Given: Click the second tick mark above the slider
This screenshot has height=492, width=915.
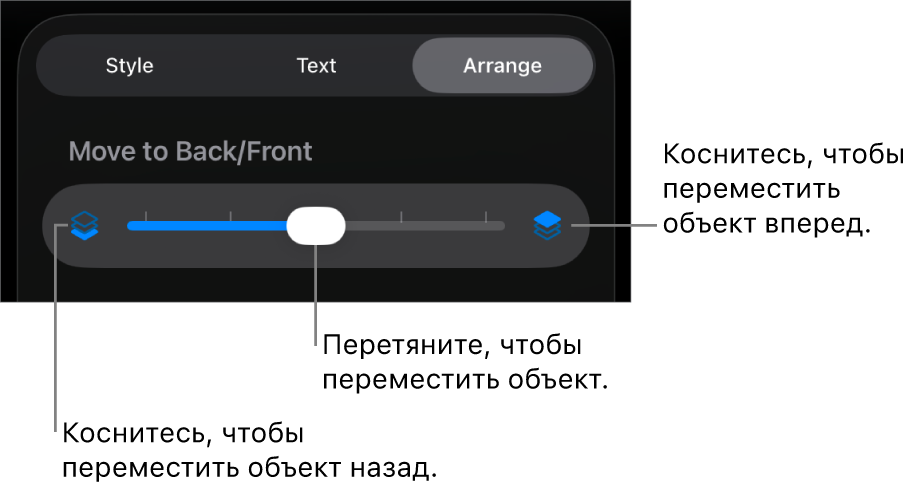Looking at the screenshot, I should coord(231,215).
